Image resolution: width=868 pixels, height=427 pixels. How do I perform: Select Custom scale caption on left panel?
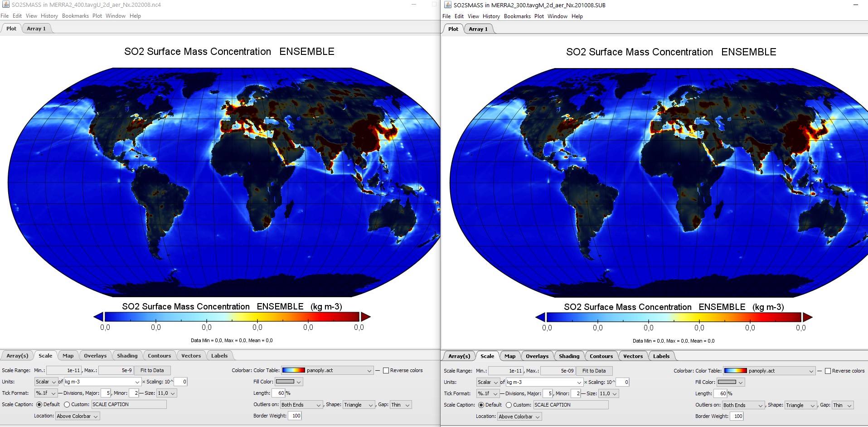pyautogui.click(x=67, y=404)
